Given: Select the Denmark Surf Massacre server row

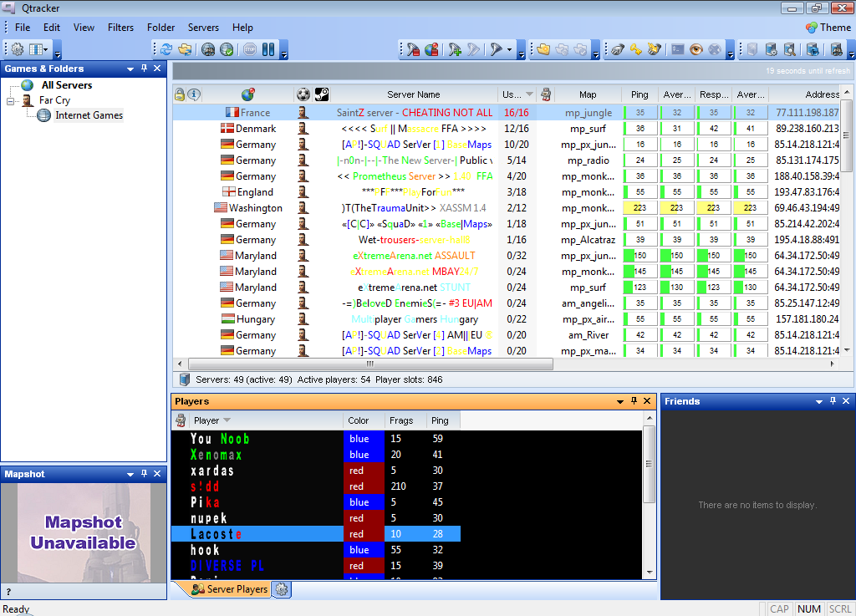Looking at the screenshot, I should [x=506, y=128].
